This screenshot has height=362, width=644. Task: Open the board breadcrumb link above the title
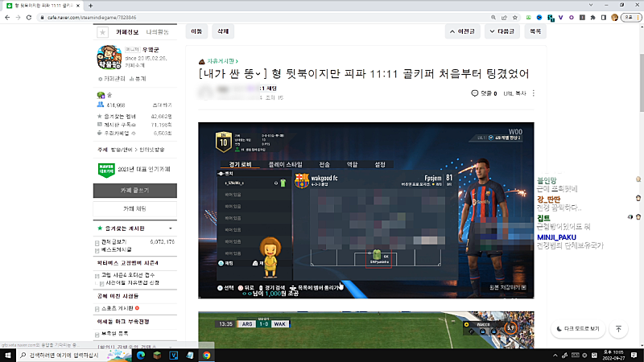222,61
